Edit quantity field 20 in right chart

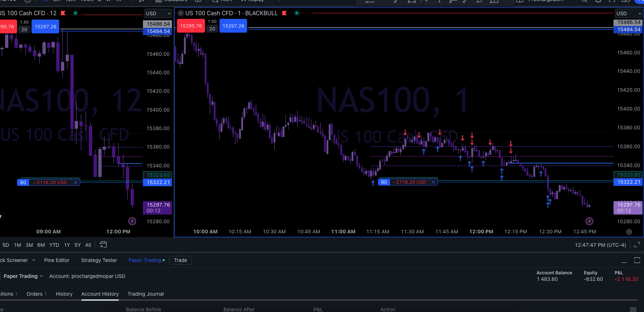212,29
